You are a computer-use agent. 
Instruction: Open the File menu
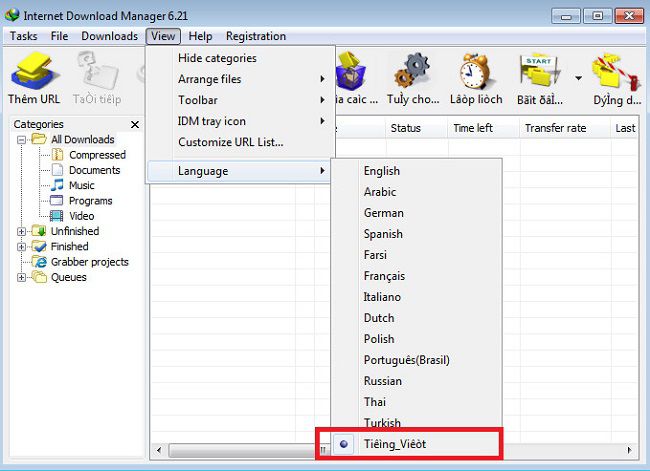59,36
